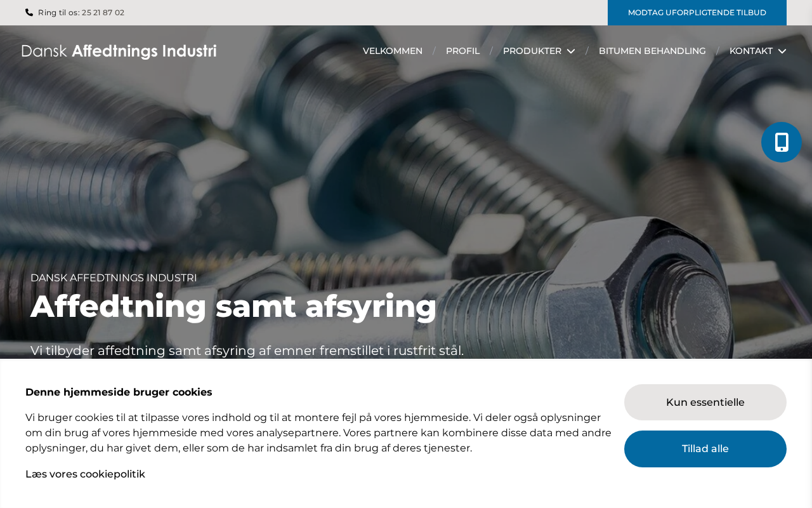Click Modtag uforpligtende tilbud button

coord(697,13)
